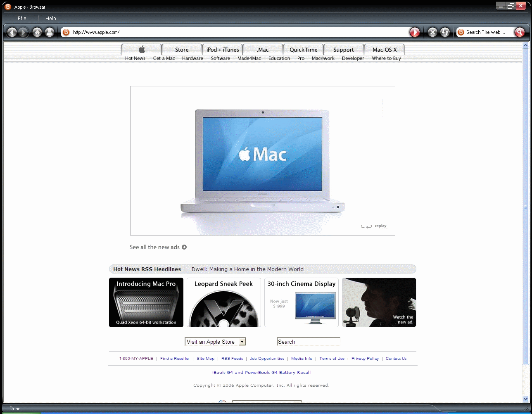Go to the Home page icon
Viewport: 532px width, 414px height.
(37, 32)
